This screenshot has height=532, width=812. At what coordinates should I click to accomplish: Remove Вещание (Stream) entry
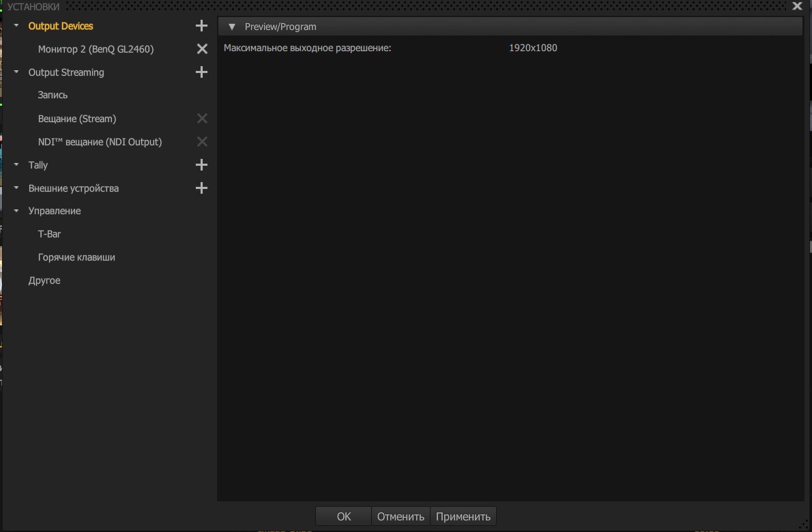point(202,119)
